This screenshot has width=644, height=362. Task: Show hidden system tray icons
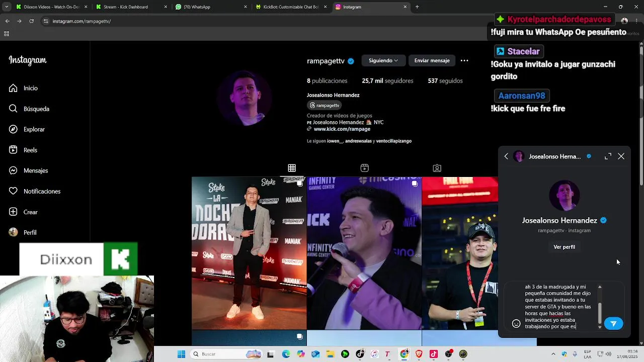click(x=554, y=354)
